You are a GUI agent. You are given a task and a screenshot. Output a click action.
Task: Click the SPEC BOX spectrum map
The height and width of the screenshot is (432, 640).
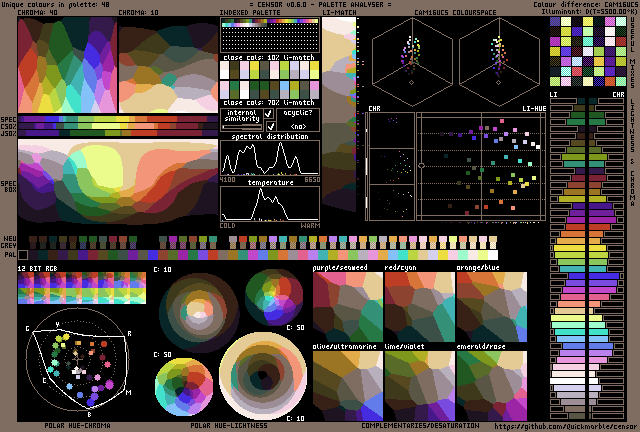coord(118,182)
